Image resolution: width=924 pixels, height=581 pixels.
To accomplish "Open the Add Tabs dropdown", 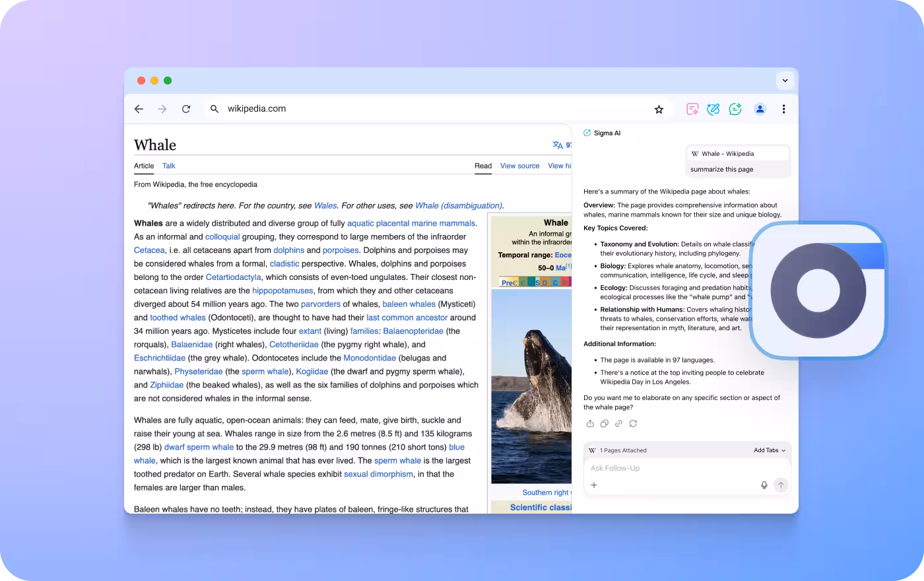I will pos(770,450).
